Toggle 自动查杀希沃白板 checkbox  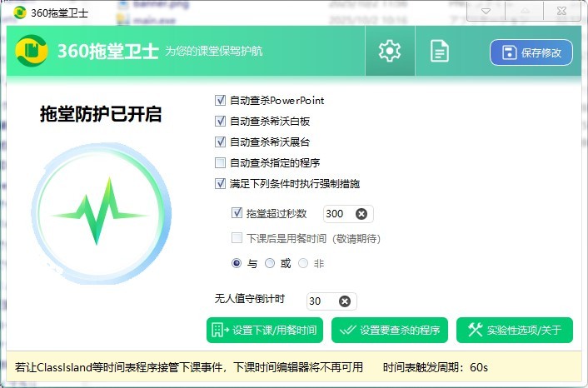coord(221,122)
